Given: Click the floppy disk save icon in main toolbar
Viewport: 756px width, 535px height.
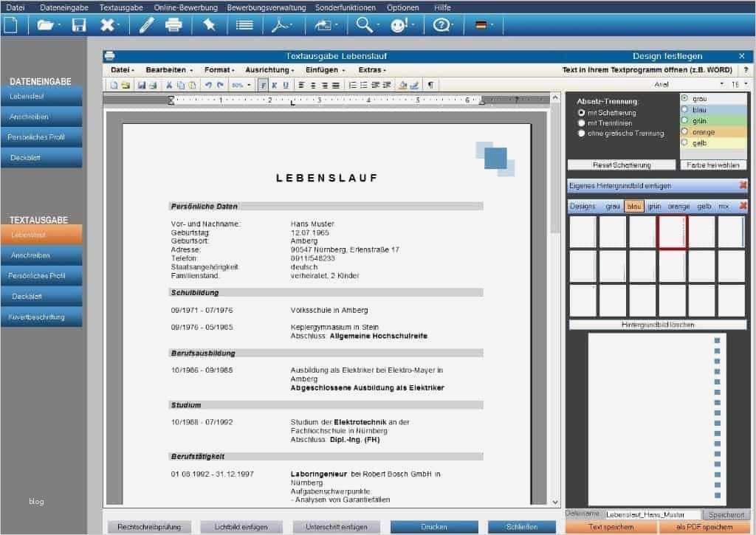Looking at the screenshot, I should [78, 24].
